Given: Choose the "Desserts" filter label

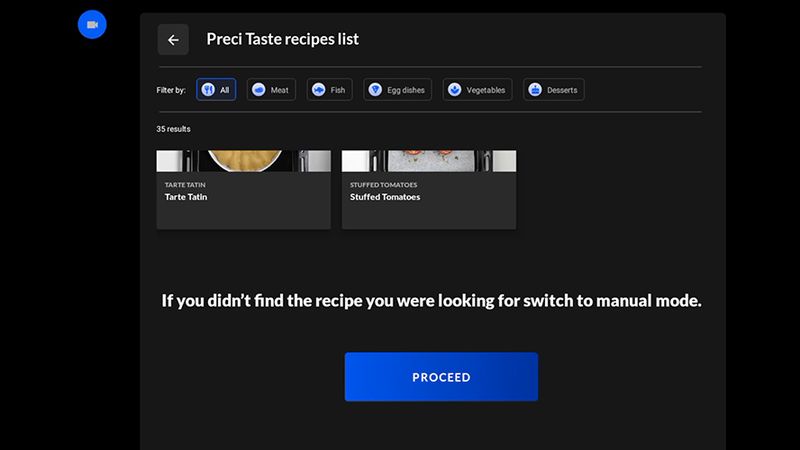Looking at the screenshot, I should point(561,90).
